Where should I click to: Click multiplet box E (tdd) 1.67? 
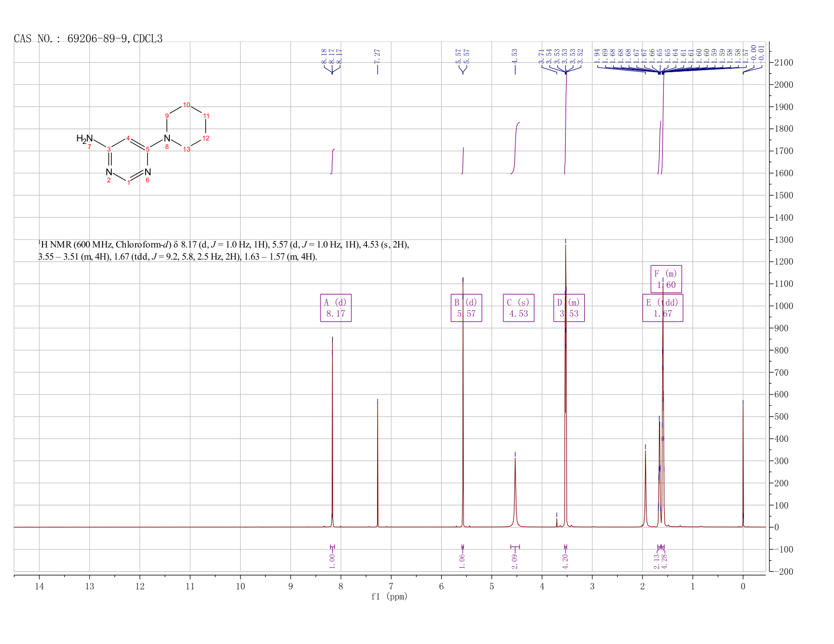coord(663,308)
